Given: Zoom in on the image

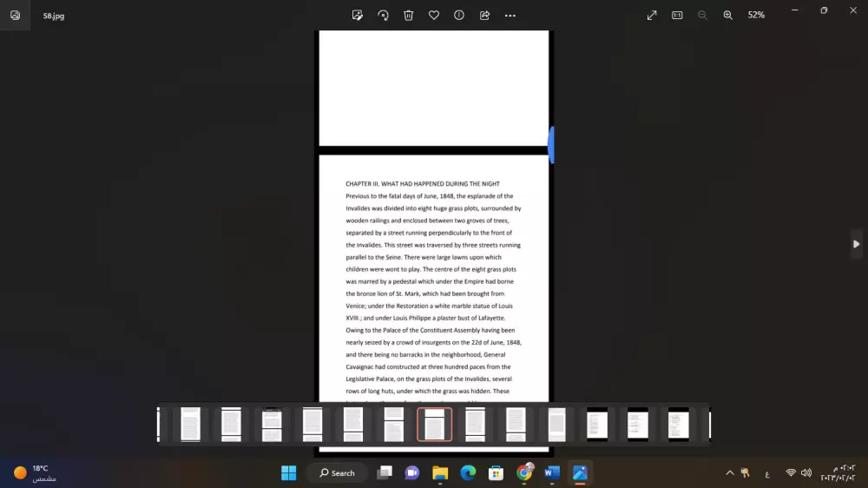Looking at the screenshot, I should 728,16.
